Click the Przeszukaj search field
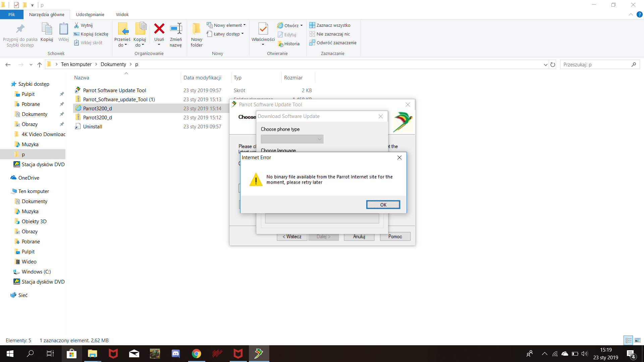Image resolution: width=644 pixels, height=362 pixels. click(x=595, y=65)
